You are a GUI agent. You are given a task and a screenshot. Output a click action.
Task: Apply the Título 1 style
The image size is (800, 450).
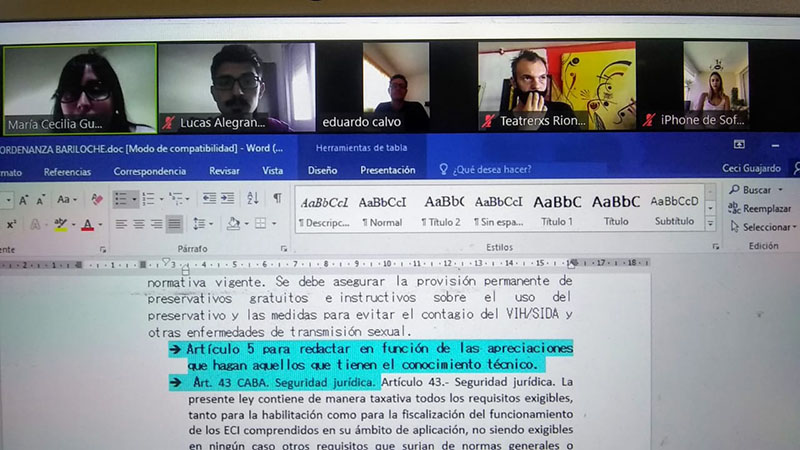[x=557, y=209]
